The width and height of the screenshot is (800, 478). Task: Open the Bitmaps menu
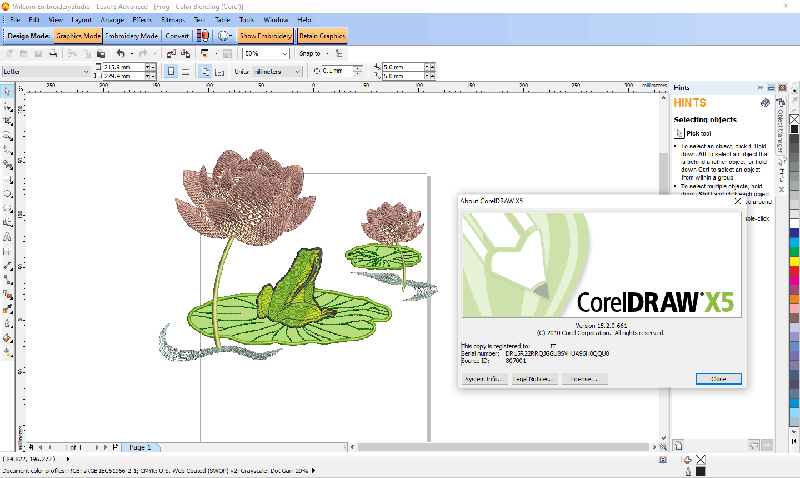[x=173, y=20]
